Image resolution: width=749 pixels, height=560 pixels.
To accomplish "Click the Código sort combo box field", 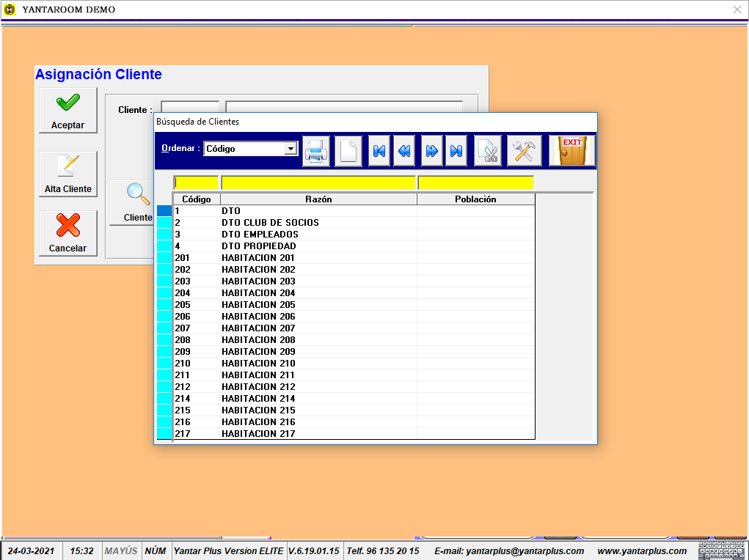I will pyautogui.click(x=244, y=149).
